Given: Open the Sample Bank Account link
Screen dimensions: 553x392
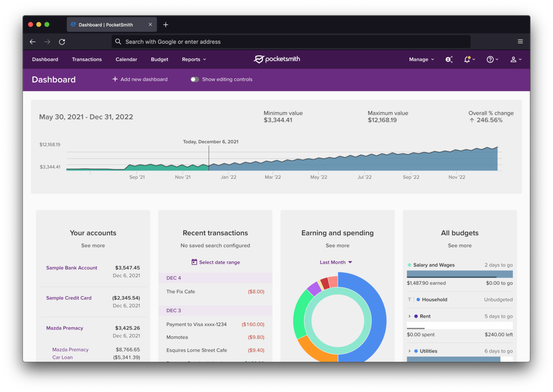Looking at the screenshot, I should [72, 268].
